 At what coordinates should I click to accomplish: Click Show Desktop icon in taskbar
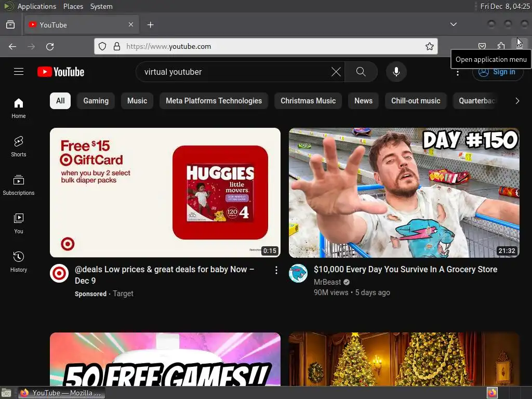(x=6, y=393)
